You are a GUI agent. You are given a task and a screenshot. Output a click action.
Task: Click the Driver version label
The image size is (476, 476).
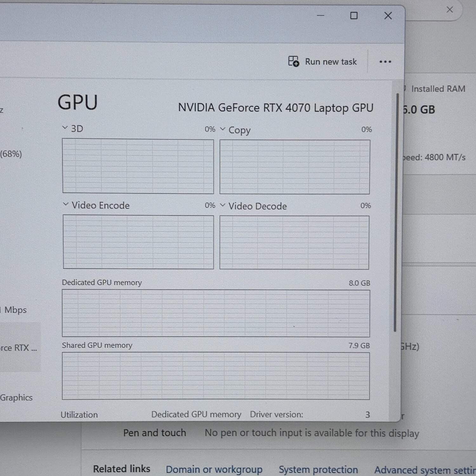(276, 414)
